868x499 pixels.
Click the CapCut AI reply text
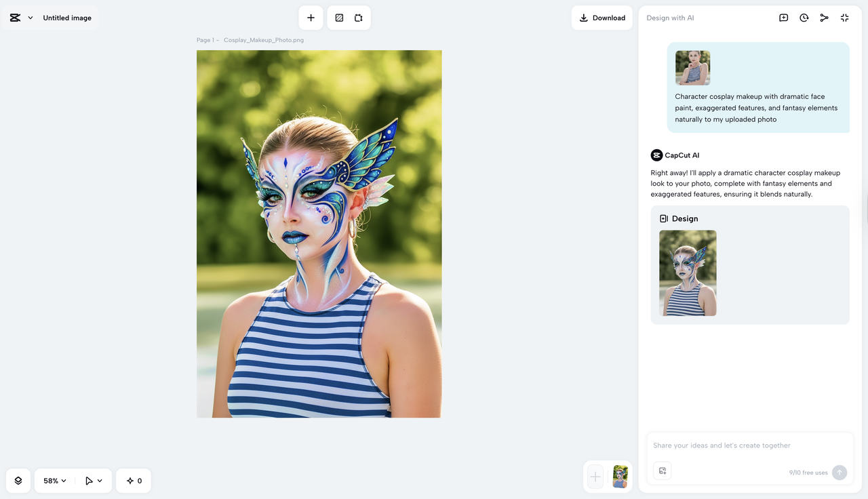745,184
